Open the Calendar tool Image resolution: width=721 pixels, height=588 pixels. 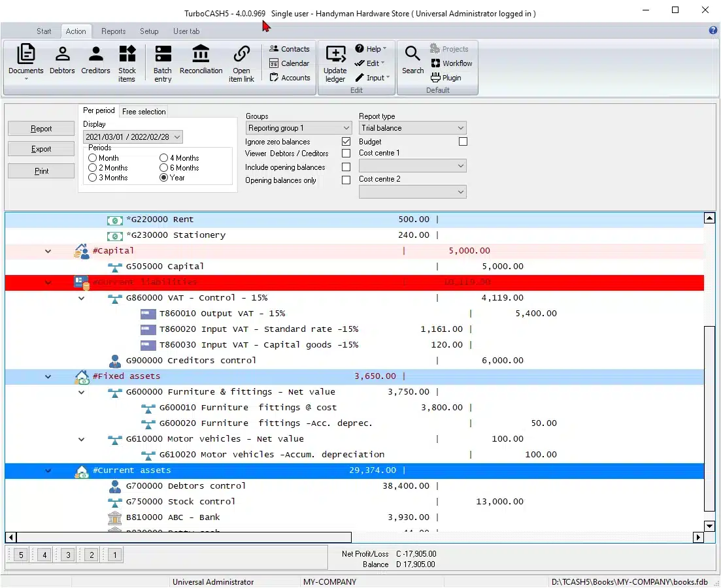(x=290, y=63)
